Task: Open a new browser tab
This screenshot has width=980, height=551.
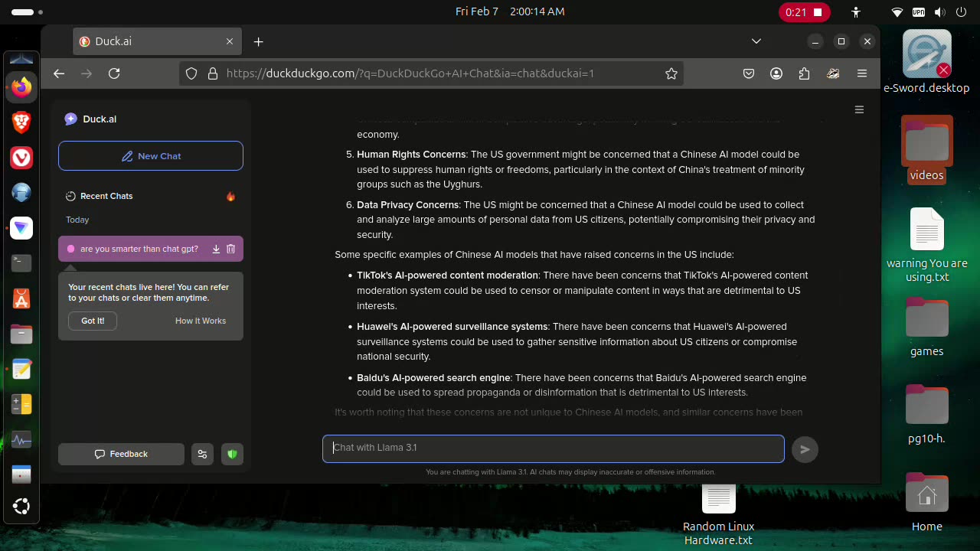Action: (258, 41)
